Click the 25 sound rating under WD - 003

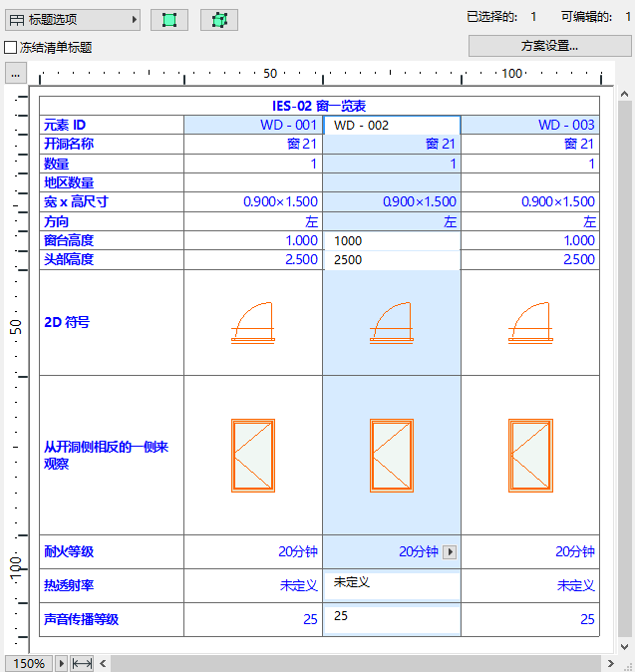pyautogui.click(x=530, y=619)
